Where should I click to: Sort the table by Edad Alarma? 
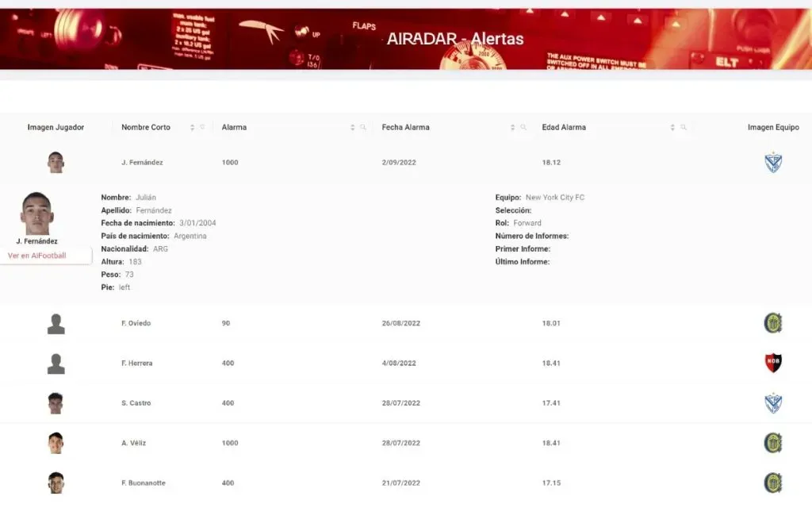(672, 127)
